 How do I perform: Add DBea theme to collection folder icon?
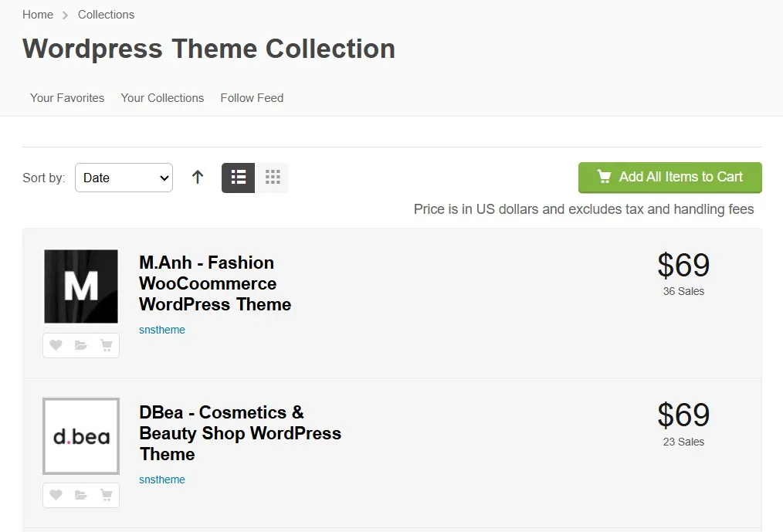point(81,495)
